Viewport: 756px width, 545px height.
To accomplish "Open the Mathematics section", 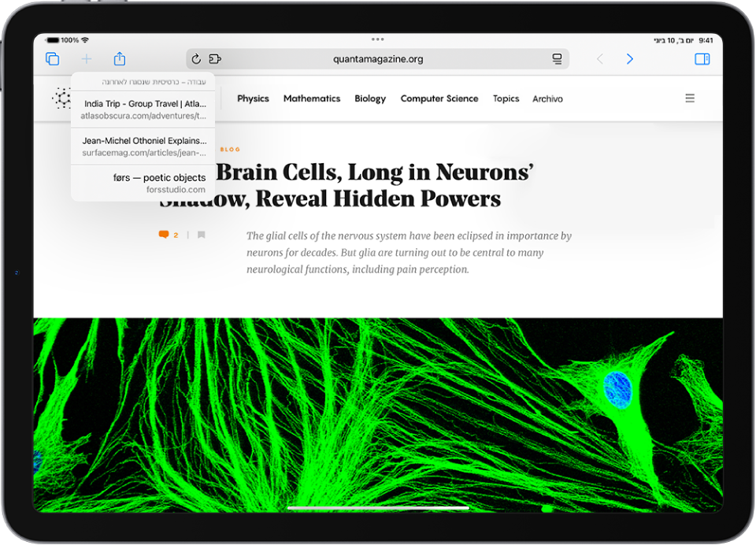I will tap(312, 98).
